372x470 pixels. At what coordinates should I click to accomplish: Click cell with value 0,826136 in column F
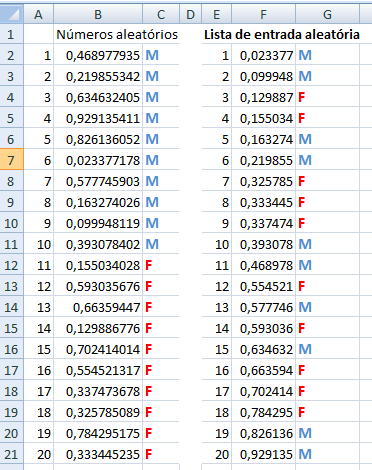coord(264,433)
